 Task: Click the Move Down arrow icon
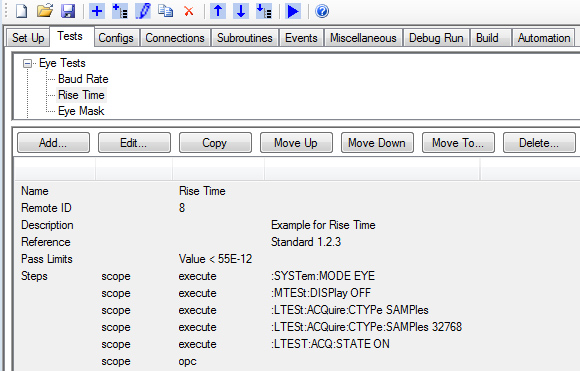click(241, 11)
